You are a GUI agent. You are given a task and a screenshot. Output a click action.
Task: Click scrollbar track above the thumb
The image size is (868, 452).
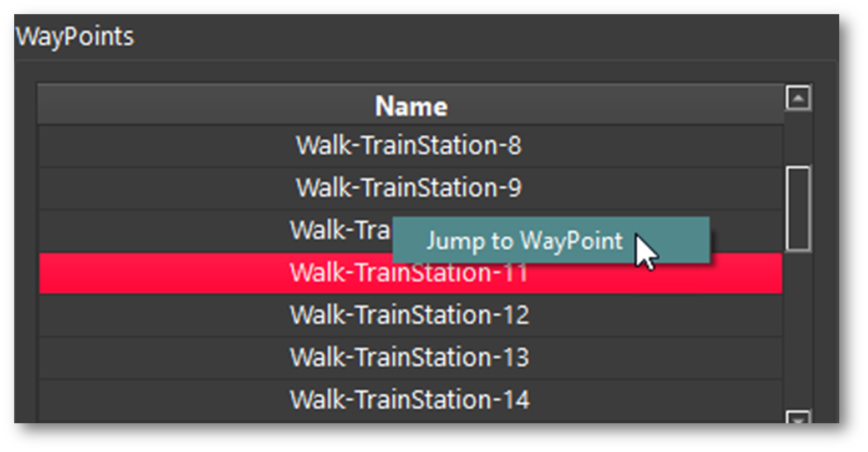(x=798, y=138)
